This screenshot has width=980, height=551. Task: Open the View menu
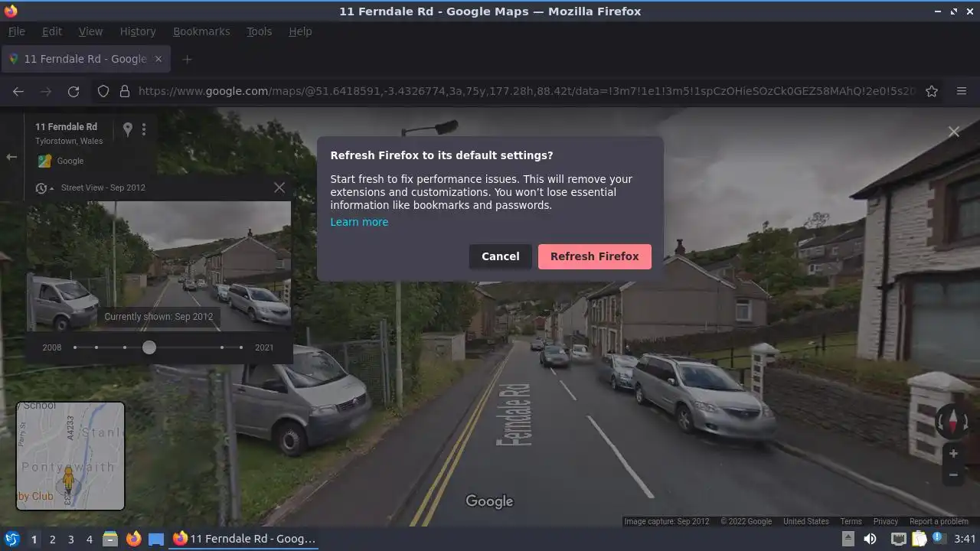coord(90,31)
